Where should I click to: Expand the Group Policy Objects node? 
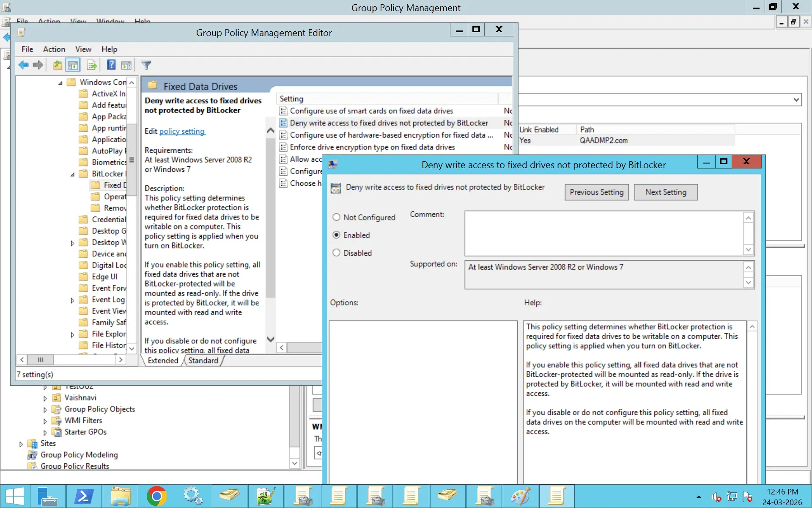click(45, 409)
